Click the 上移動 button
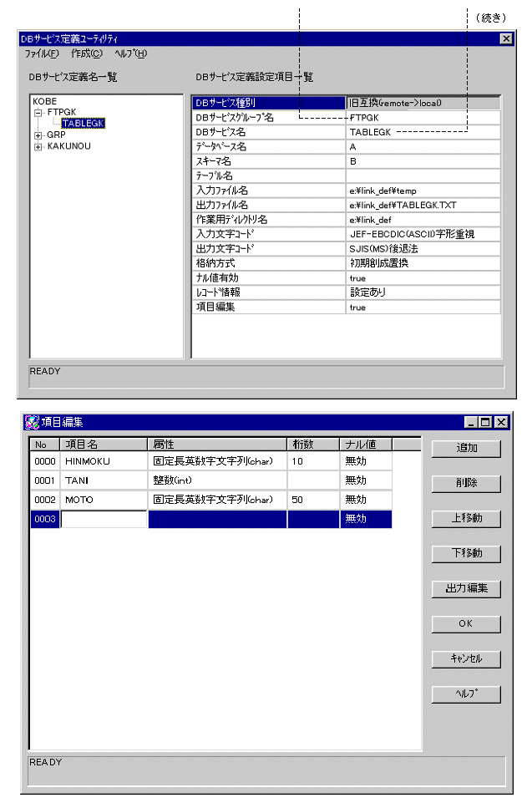The height and width of the screenshot is (803, 532). 466,518
